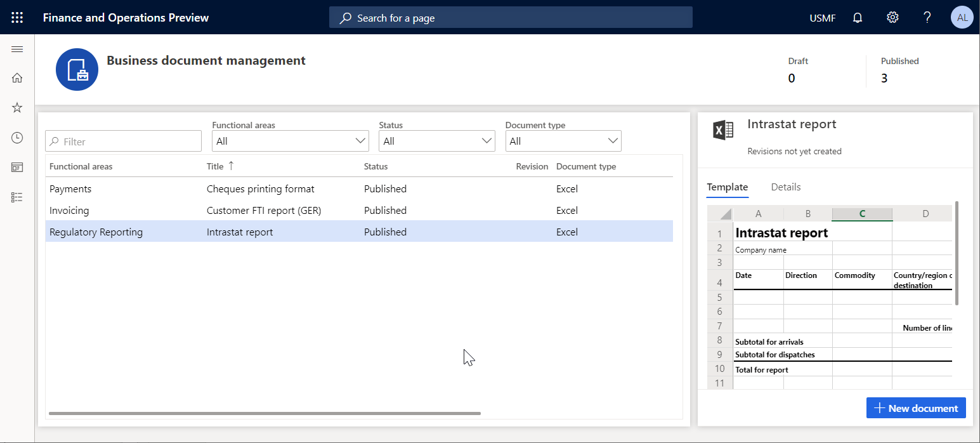Open the notifications bell
Image resolution: width=980 pixels, height=443 pixels.
858,18
